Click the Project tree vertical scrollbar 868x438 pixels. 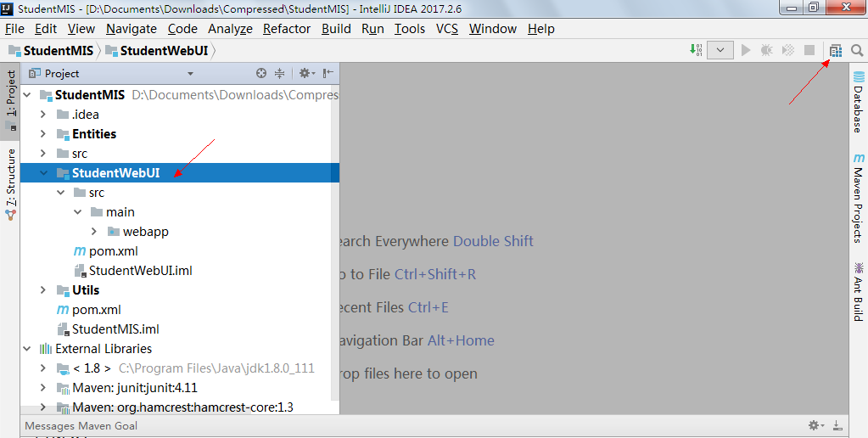pos(335,244)
